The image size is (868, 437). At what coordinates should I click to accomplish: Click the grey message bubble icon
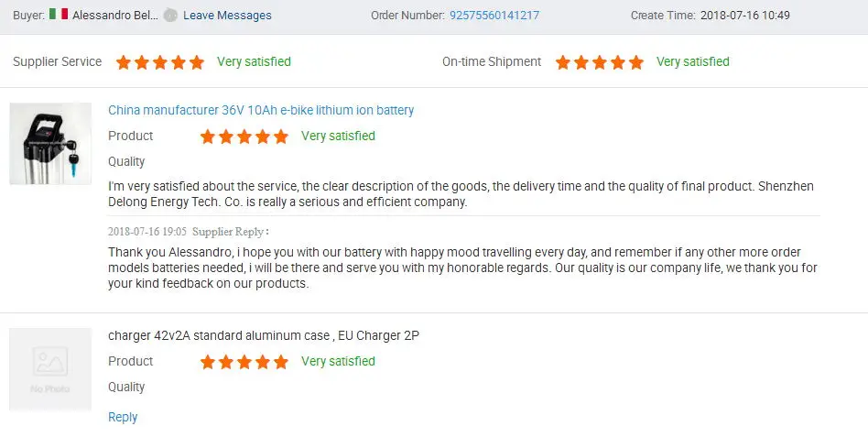(x=169, y=16)
